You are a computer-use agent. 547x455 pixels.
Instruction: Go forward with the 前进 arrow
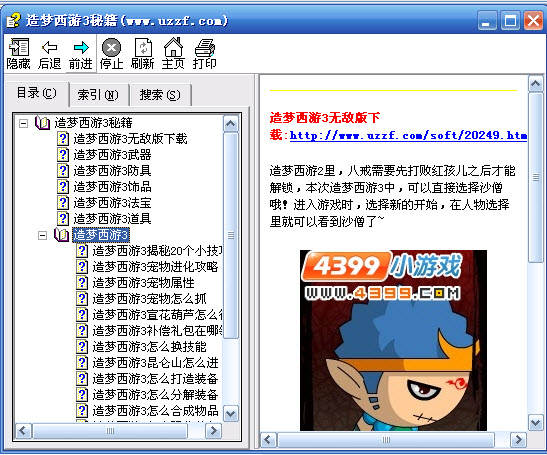pos(81,54)
